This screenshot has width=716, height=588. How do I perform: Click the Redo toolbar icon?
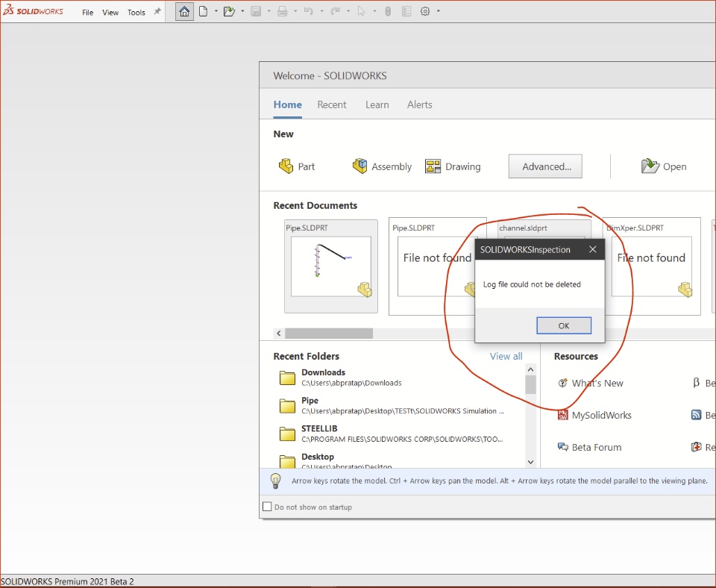[335, 11]
